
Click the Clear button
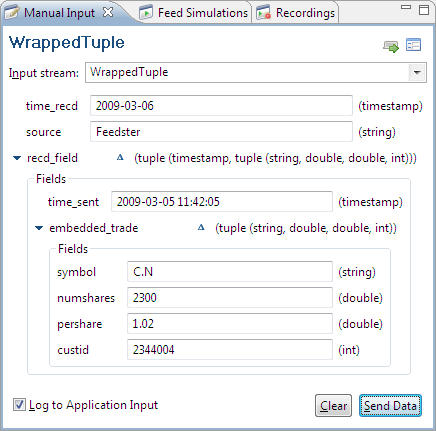pos(333,406)
